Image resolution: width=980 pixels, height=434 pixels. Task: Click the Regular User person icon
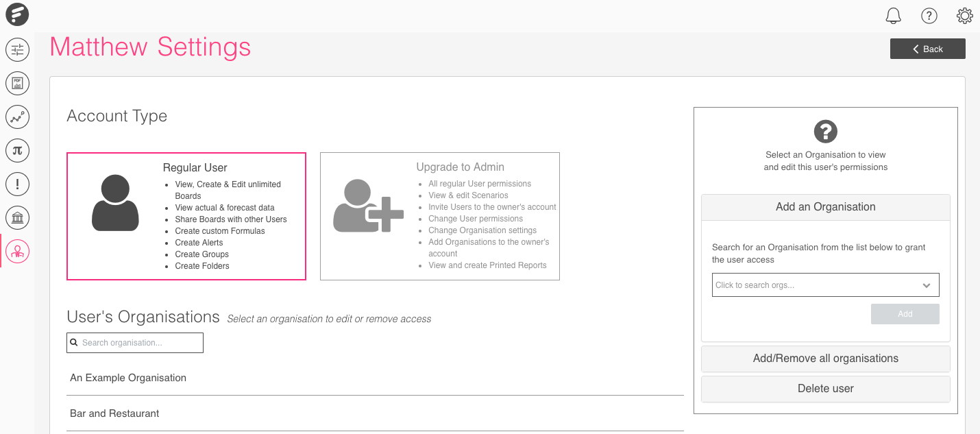coord(115,203)
